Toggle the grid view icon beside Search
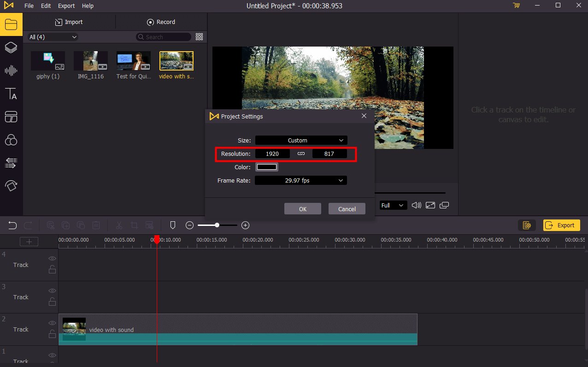This screenshot has height=367, width=588. (200, 37)
